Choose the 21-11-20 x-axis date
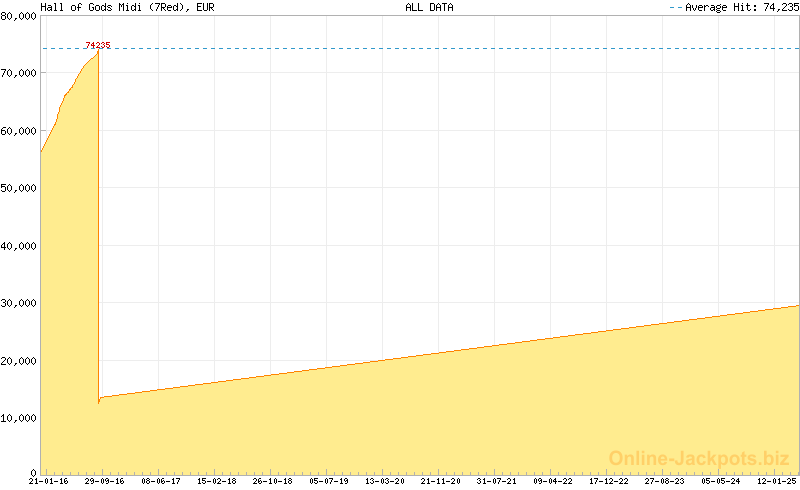 [441, 481]
